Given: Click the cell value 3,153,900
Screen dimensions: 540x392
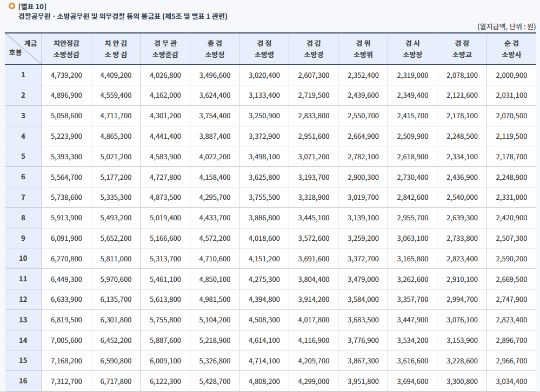Looking at the screenshot, I should [462, 340].
